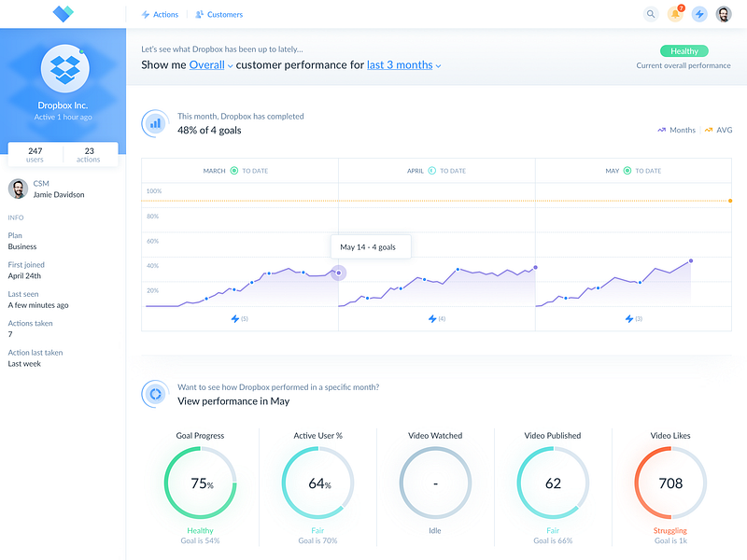This screenshot has height=560, width=747.
Task: Click the Video Likes 708 ring
Action: click(670, 483)
